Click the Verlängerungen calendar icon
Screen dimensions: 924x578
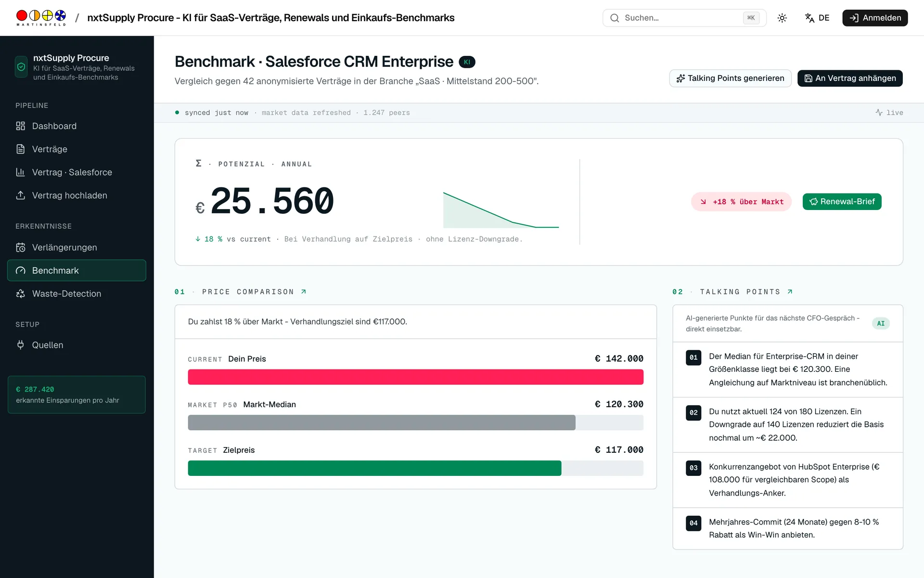pyautogui.click(x=20, y=247)
